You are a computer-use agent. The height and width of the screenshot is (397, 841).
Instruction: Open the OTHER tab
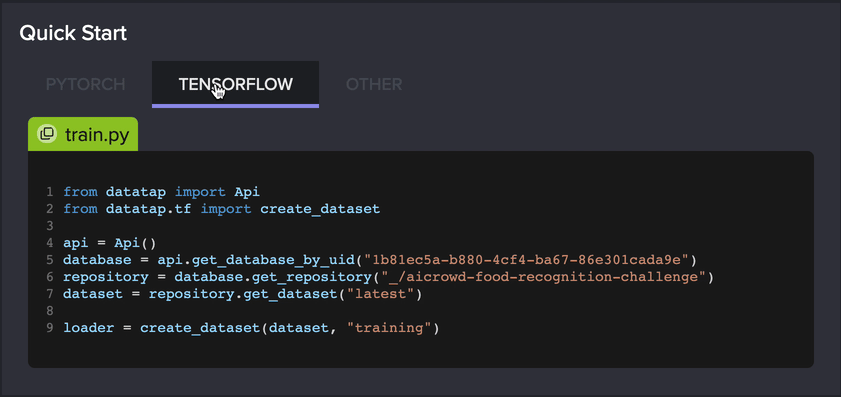(374, 84)
